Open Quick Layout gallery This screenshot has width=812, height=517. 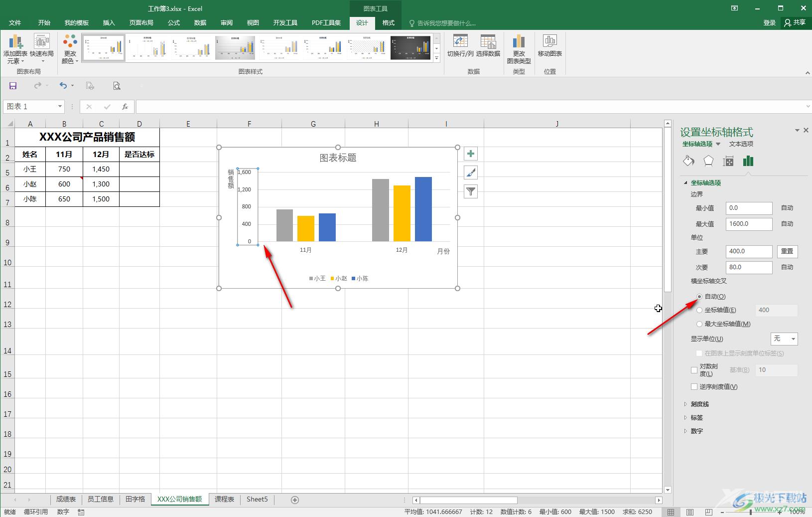42,49
